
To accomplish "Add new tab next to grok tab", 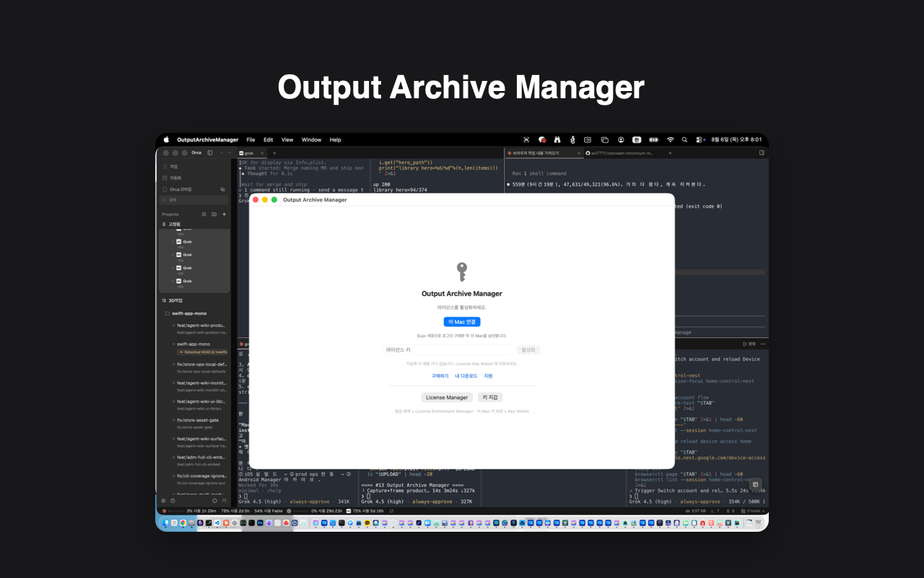I will pos(274,153).
